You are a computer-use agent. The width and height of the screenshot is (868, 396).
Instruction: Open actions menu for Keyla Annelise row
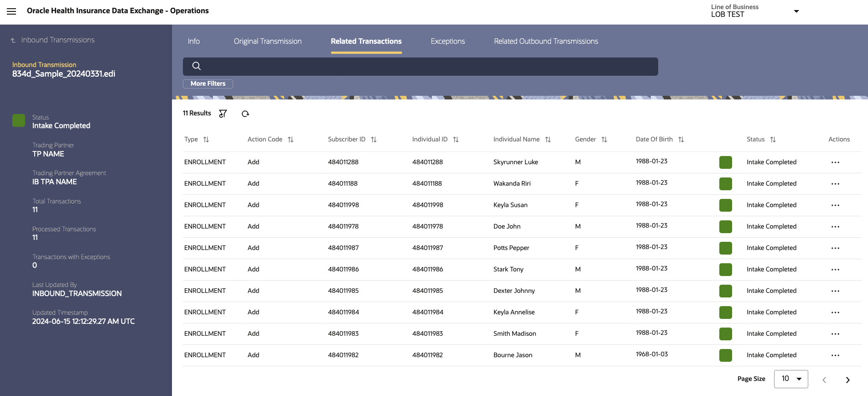835,313
